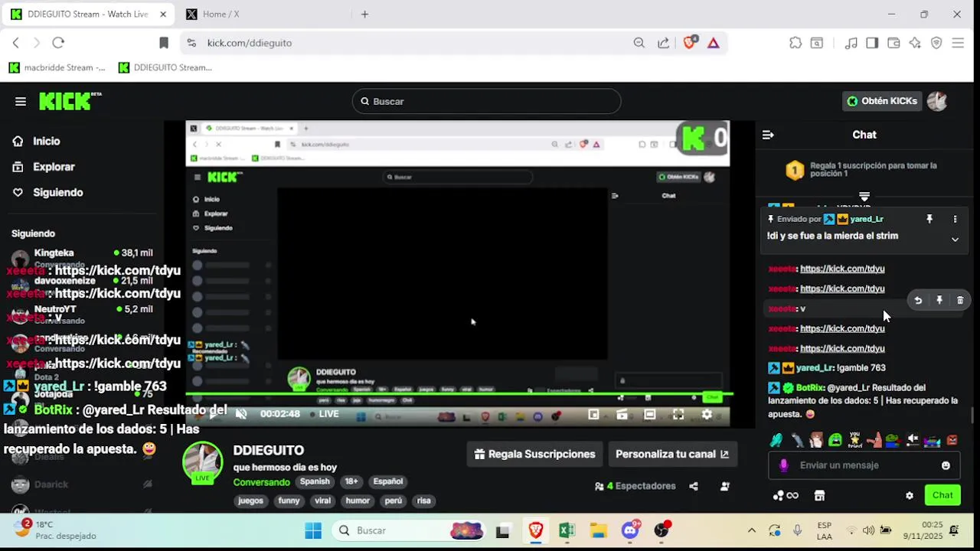Open chat settings gear
The width and height of the screenshot is (980, 551).
(x=910, y=496)
